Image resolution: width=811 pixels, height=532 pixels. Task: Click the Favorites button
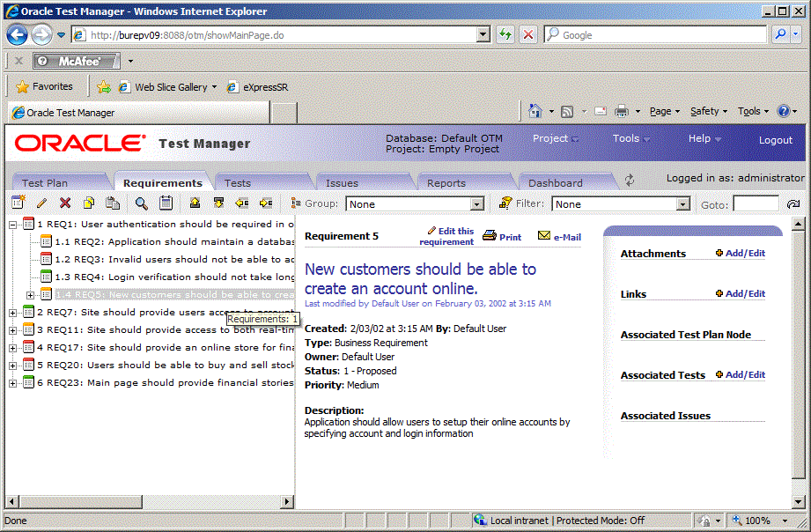pyautogui.click(x=45, y=86)
